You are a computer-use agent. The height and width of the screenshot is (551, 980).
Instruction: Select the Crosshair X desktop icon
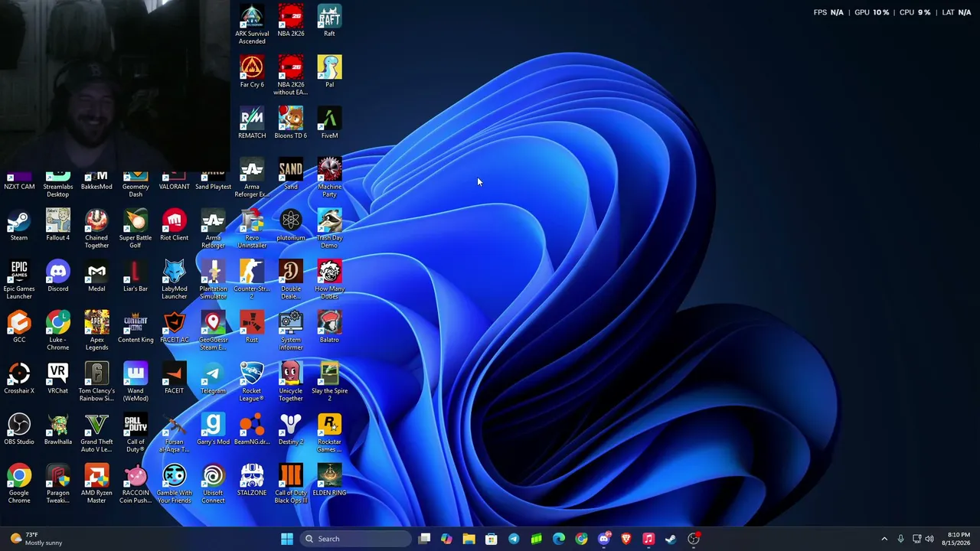pyautogui.click(x=19, y=377)
